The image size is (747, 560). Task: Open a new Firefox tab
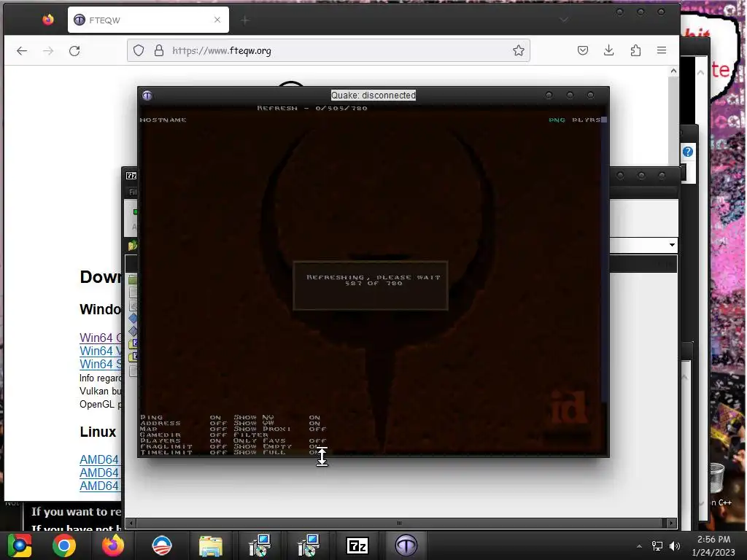click(245, 20)
